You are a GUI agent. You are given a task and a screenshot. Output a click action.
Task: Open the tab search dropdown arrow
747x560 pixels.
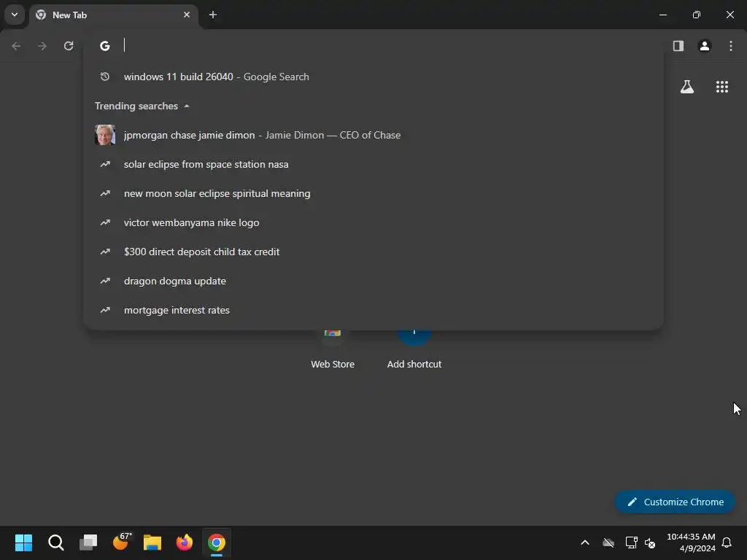coord(15,15)
